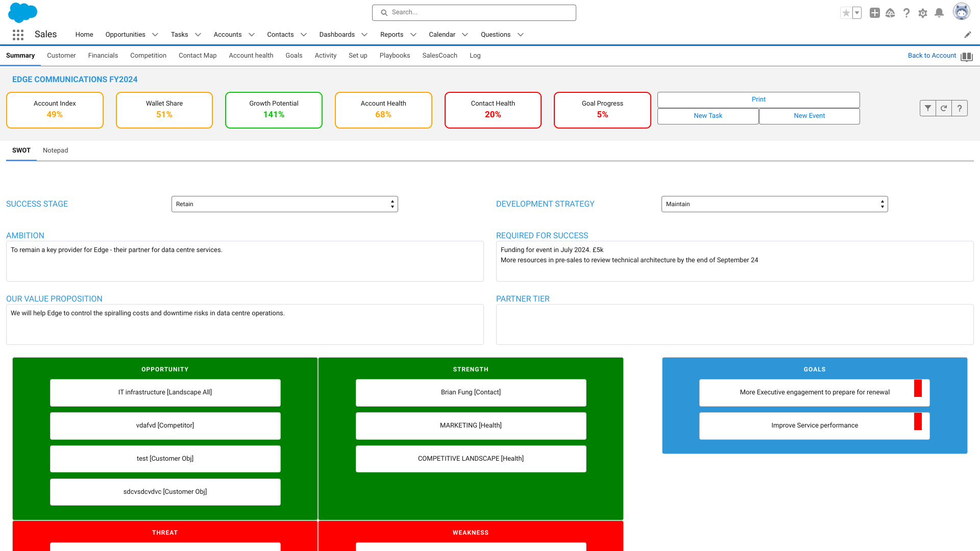
Task: Switch to the Notepad tab
Action: (x=55, y=151)
